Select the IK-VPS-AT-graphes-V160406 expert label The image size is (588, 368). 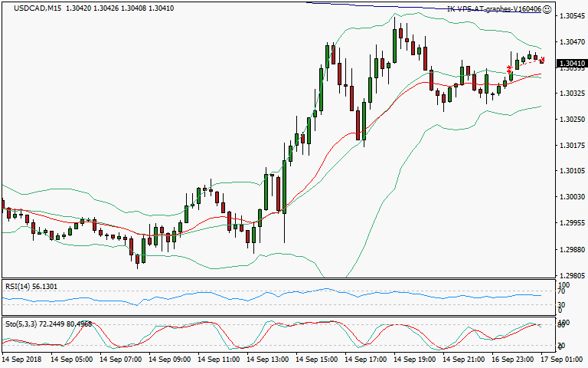(x=494, y=9)
